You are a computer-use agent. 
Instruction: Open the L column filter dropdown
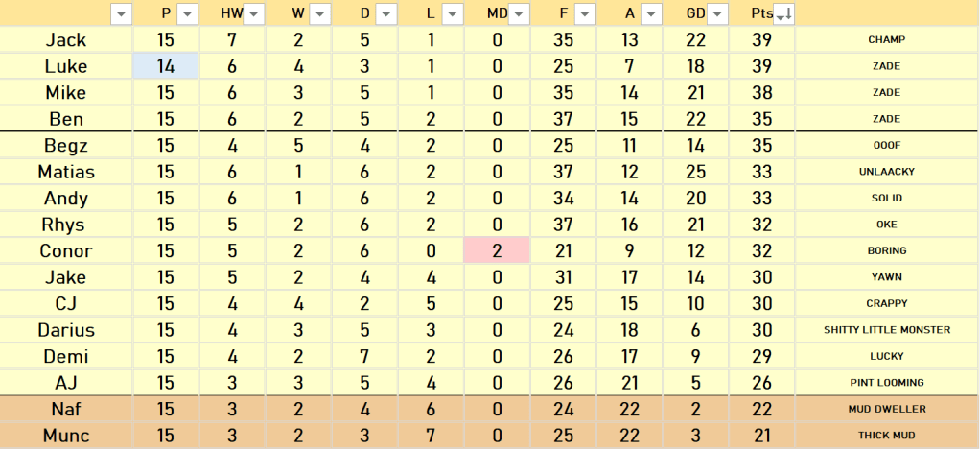452,14
